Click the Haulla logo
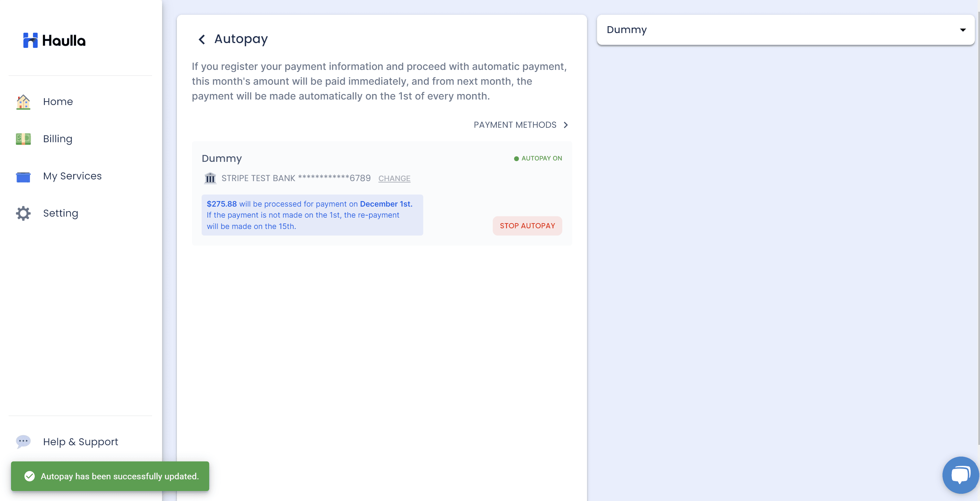The width and height of the screenshot is (980, 501). tap(54, 40)
